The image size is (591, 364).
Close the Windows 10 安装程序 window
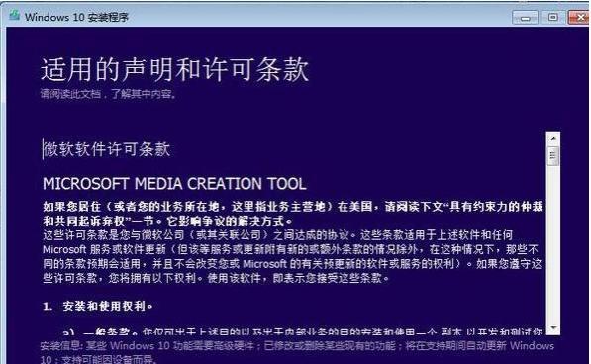tap(580, 18)
